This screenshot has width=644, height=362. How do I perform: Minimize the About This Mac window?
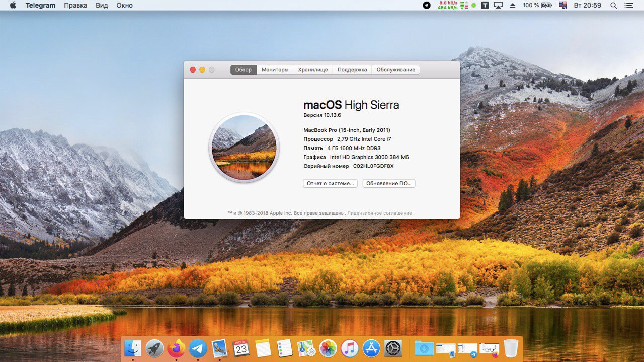(x=202, y=70)
